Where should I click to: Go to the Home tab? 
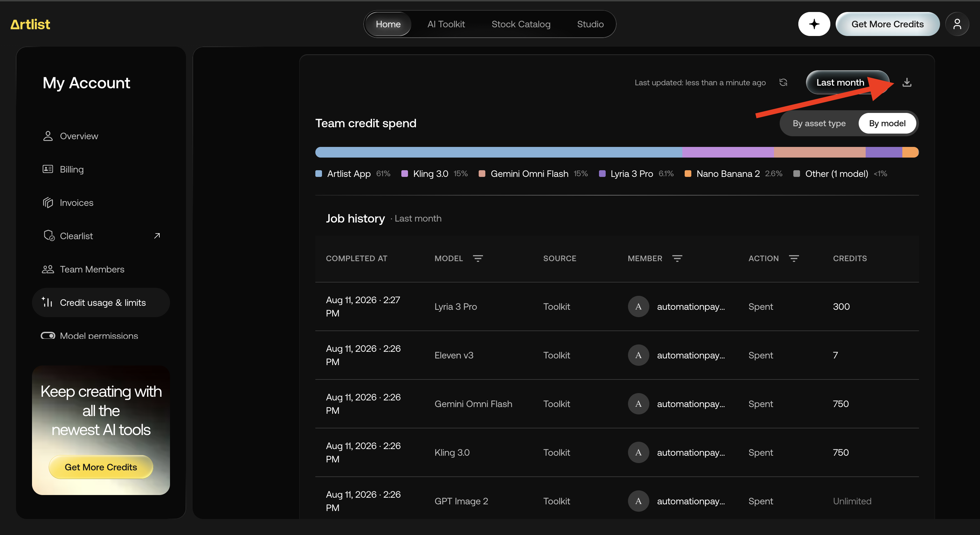pos(388,24)
